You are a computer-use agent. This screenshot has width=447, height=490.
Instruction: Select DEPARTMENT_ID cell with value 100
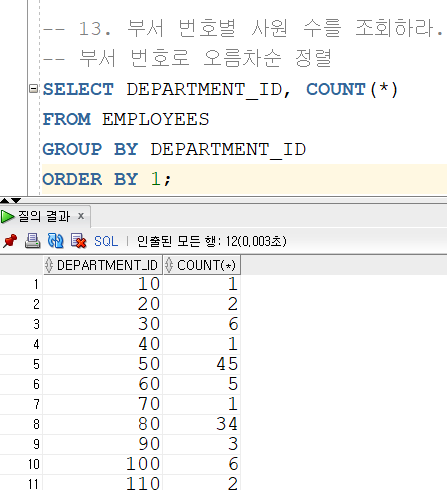coord(103,464)
